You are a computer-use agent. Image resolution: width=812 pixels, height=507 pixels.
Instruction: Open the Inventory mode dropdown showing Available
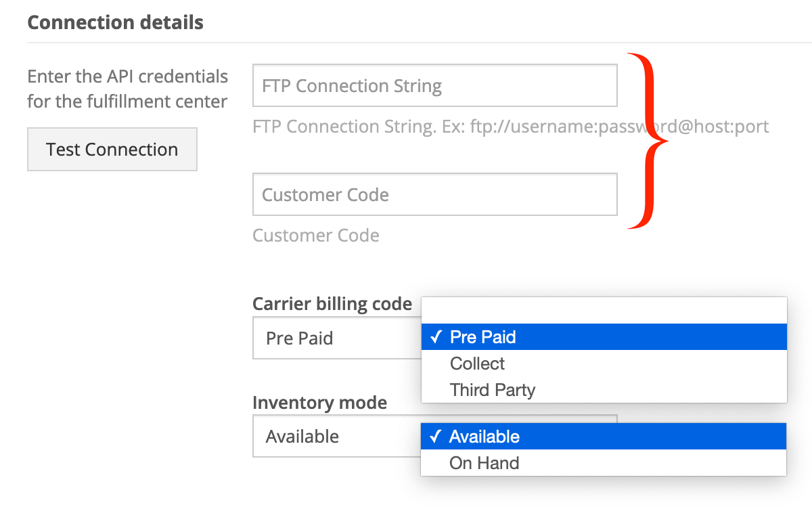[337, 436]
